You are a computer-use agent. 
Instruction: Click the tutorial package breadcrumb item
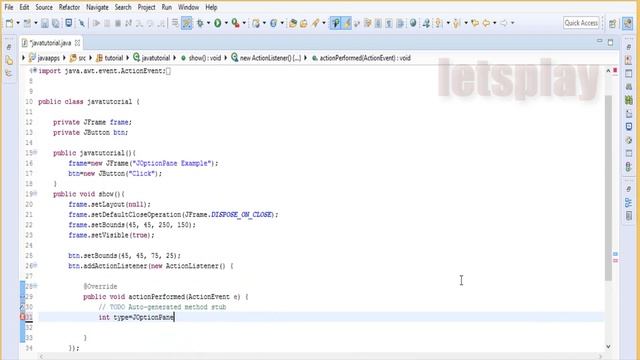[109, 58]
